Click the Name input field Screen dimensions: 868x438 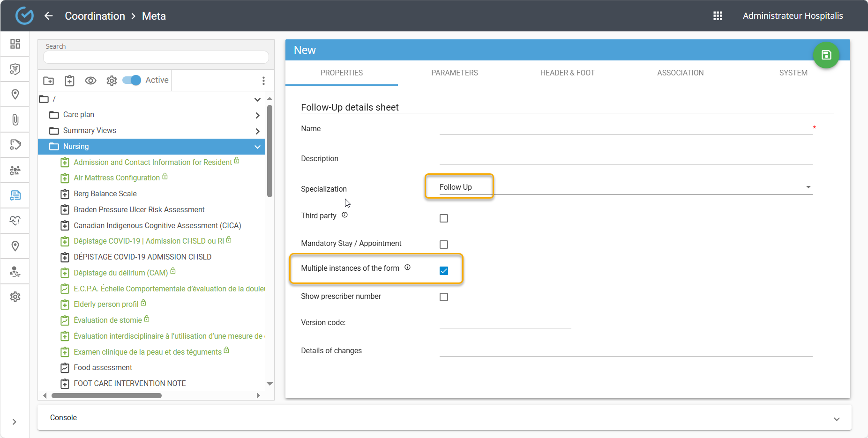(x=625, y=128)
